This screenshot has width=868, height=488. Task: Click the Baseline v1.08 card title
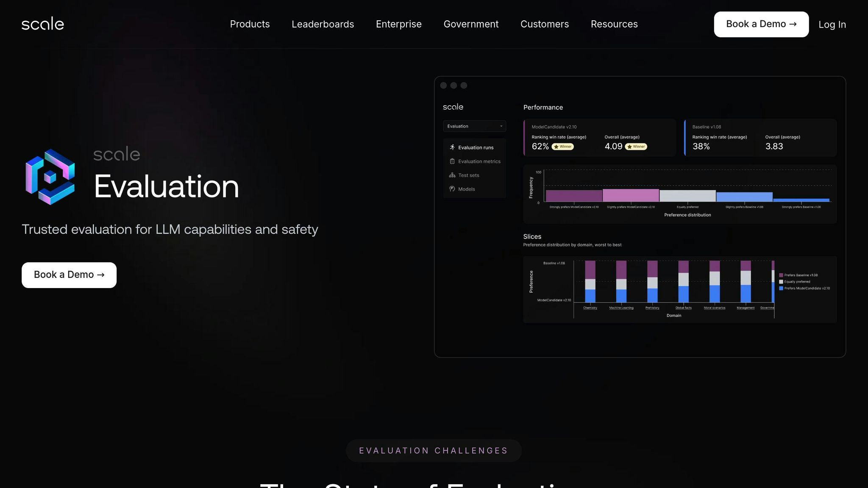[707, 127]
